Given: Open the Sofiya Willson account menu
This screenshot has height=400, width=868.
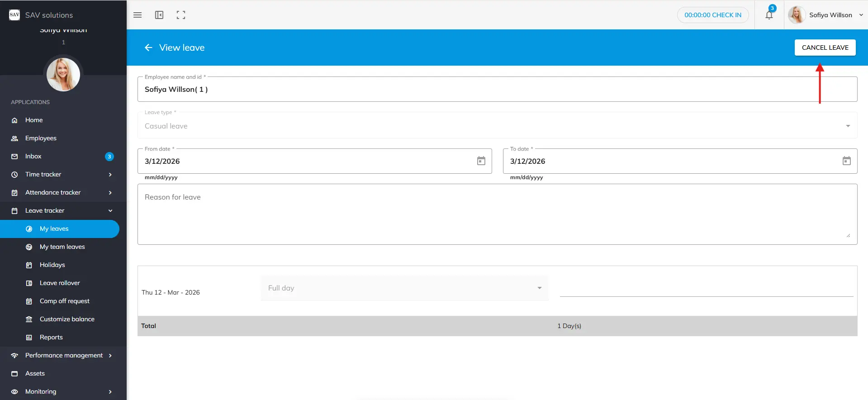Looking at the screenshot, I should (830, 15).
